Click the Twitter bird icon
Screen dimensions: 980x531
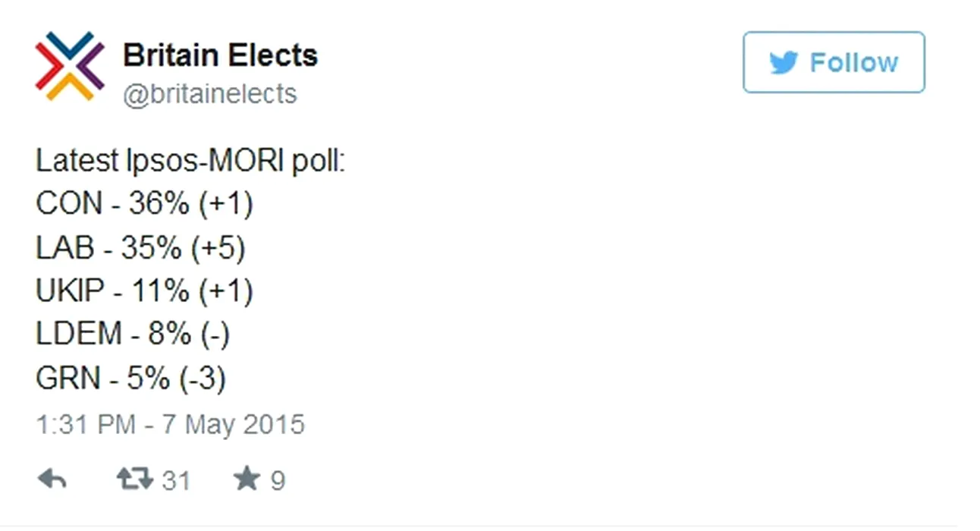pos(784,63)
